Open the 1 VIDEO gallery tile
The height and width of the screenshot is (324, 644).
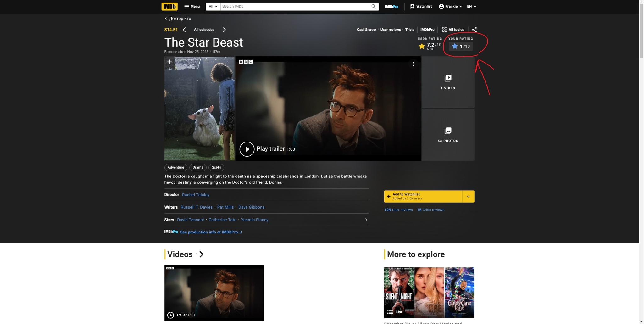[x=448, y=82]
